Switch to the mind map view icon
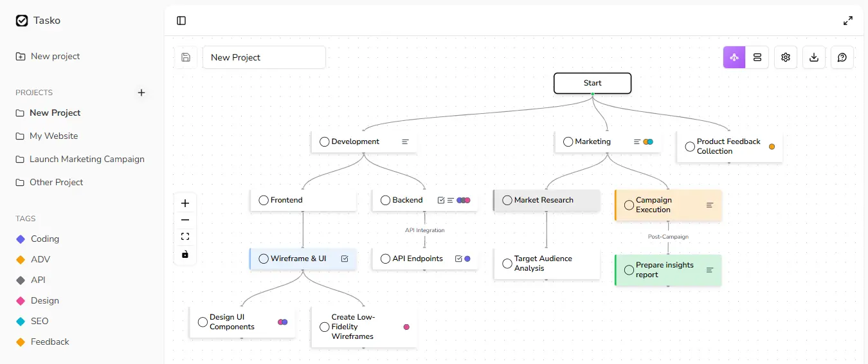Viewport: 868px width, 364px height. click(x=734, y=57)
